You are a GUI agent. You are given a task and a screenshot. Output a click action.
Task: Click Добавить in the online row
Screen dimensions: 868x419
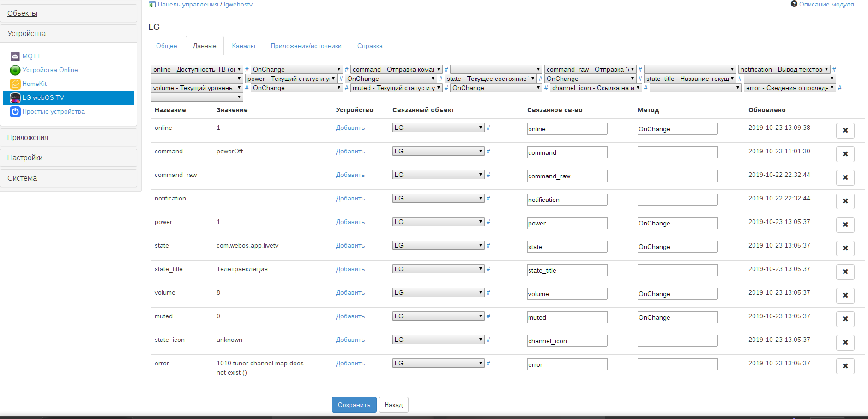pos(350,128)
